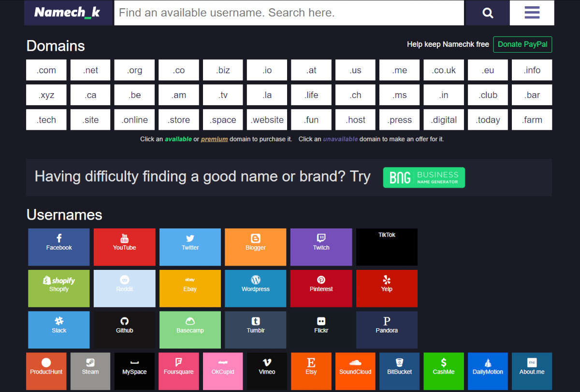Click the Facebook username tile

click(59, 247)
